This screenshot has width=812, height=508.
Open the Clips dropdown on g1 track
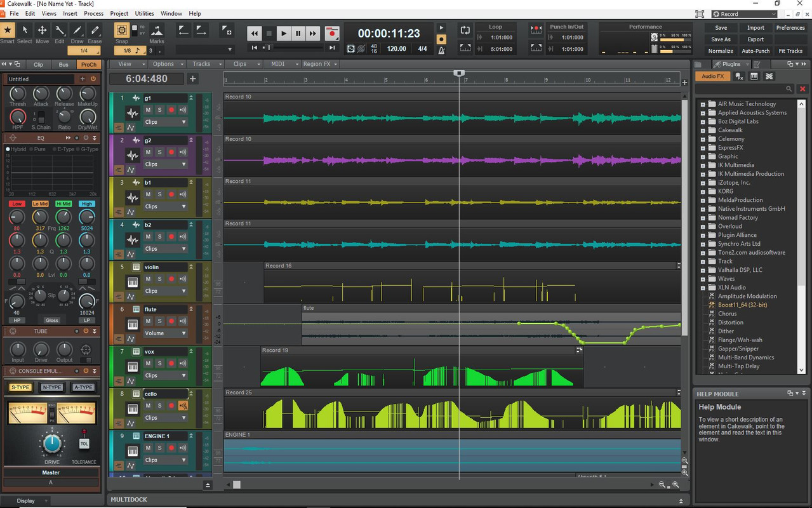point(165,122)
